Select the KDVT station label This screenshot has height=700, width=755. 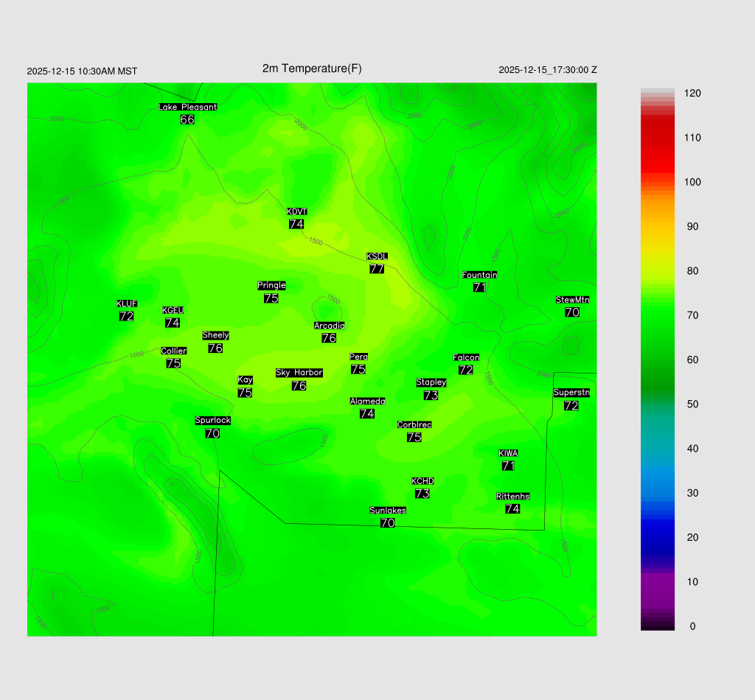click(296, 211)
